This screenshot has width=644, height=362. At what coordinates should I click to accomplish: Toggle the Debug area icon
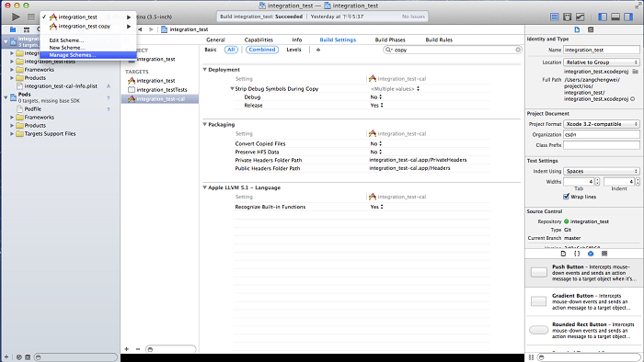[x=615, y=17]
